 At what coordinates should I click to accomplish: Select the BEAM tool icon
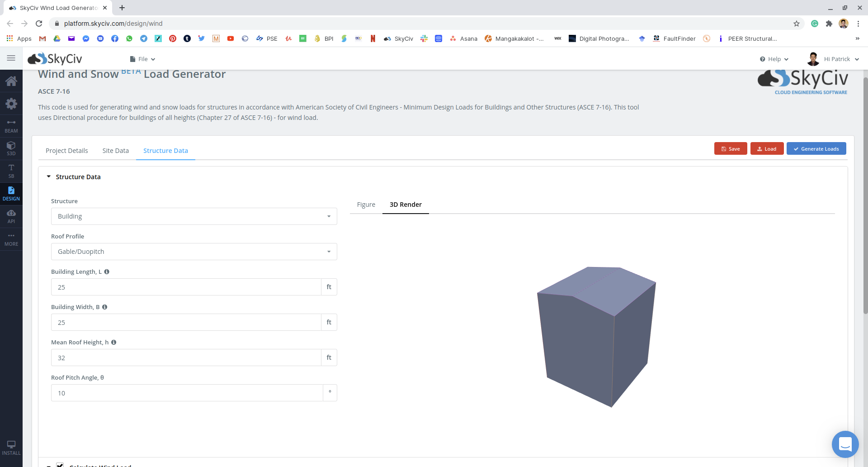pos(11,125)
